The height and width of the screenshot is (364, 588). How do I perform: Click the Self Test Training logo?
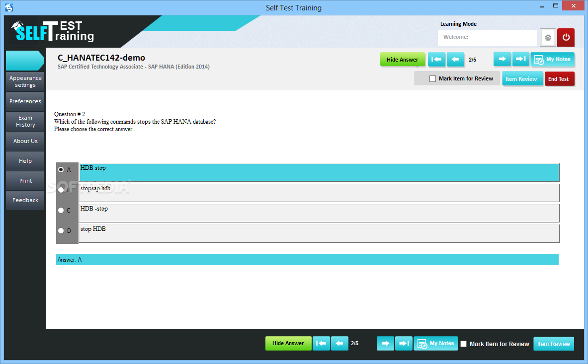(53, 31)
